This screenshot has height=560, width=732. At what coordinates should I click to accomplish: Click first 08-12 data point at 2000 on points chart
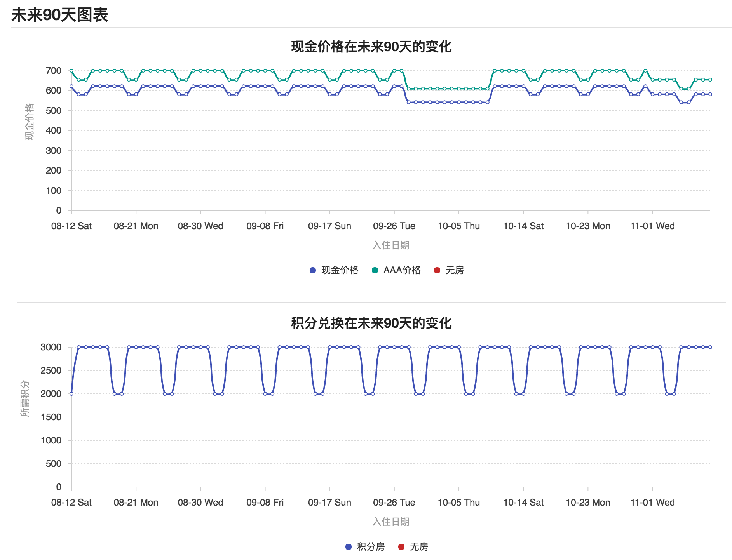point(71,394)
